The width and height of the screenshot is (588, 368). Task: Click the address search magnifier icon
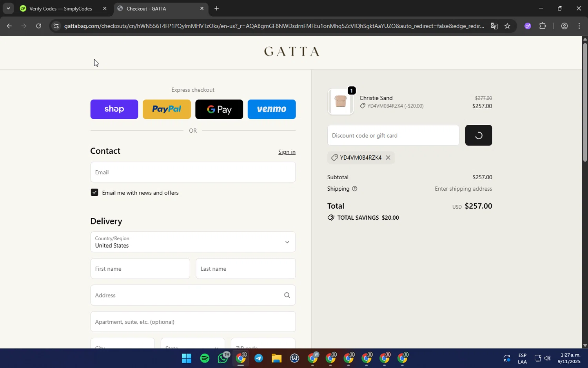[287, 295]
